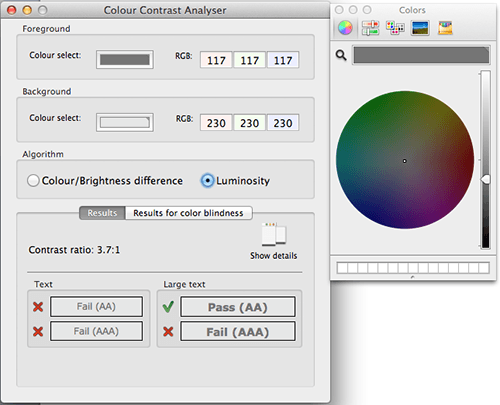Click the background red RGB field
This screenshot has height=405, width=500.
(x=216, y=123)
